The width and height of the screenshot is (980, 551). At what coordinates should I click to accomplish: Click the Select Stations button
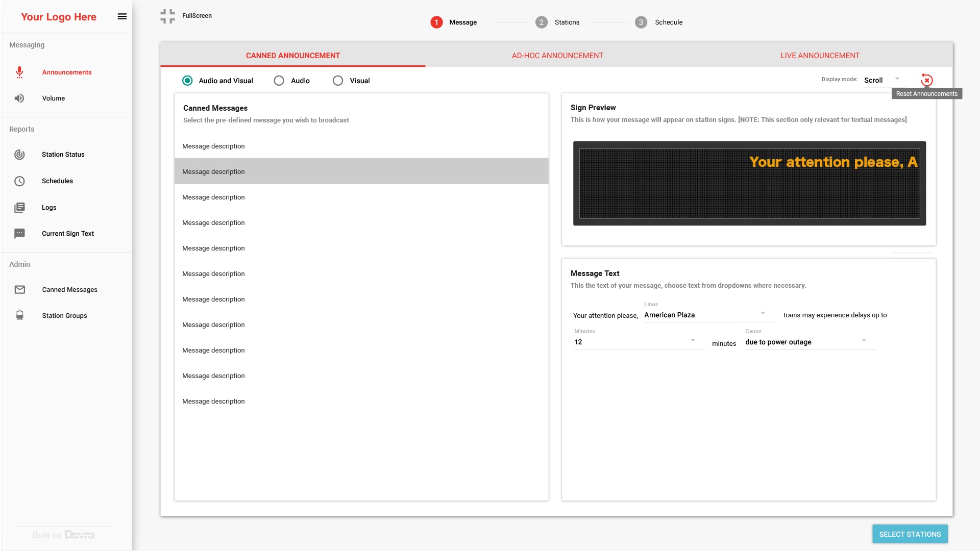click(x=910, y=534)
